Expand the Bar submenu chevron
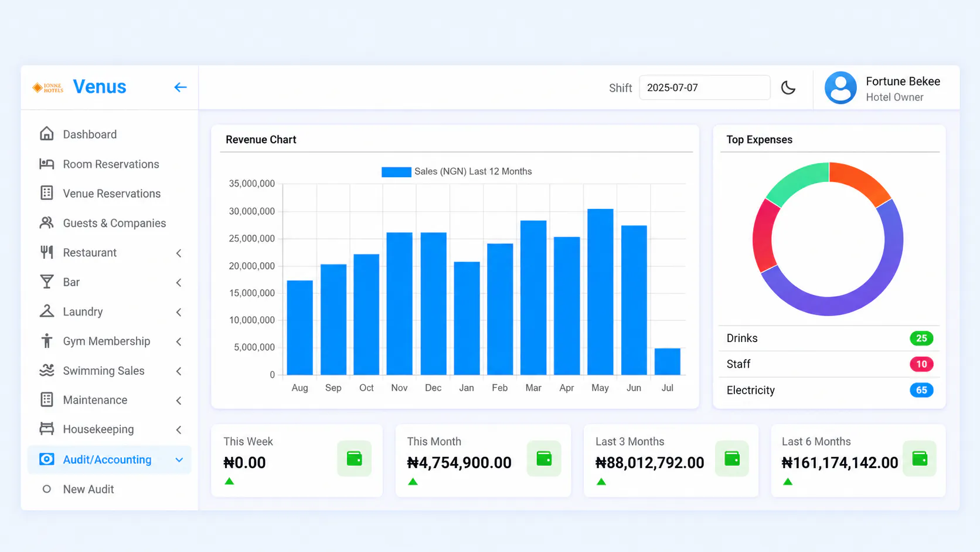Image resolution: width=980 pixels, height=552 pixels. (x=179, y=282)
